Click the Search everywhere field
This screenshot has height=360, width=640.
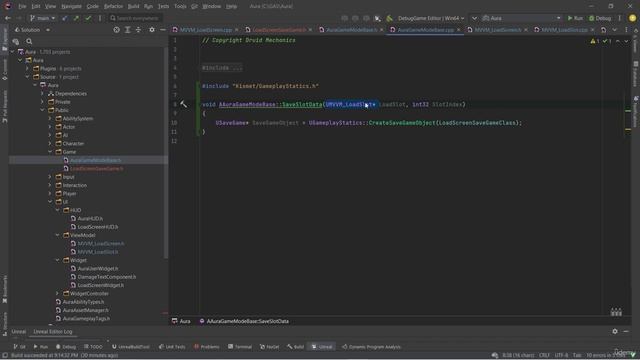135,18
